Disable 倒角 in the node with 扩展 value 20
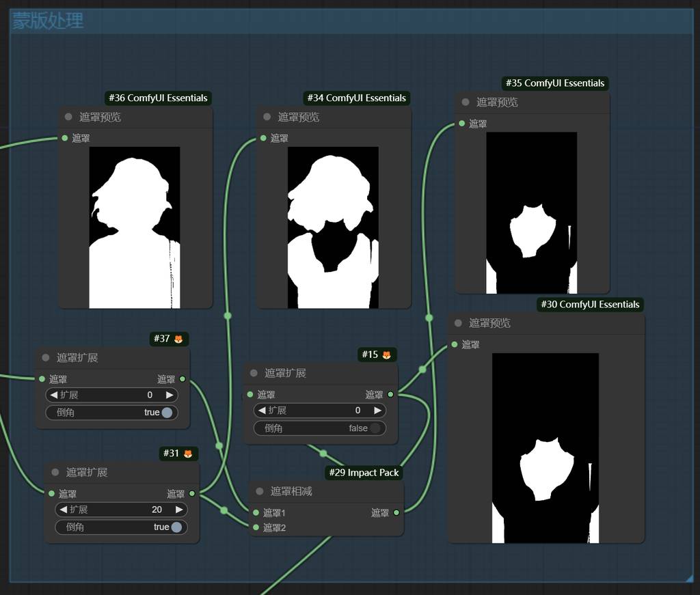The width and height of the screenshot is (700, 595). click(x=176, y=527)
